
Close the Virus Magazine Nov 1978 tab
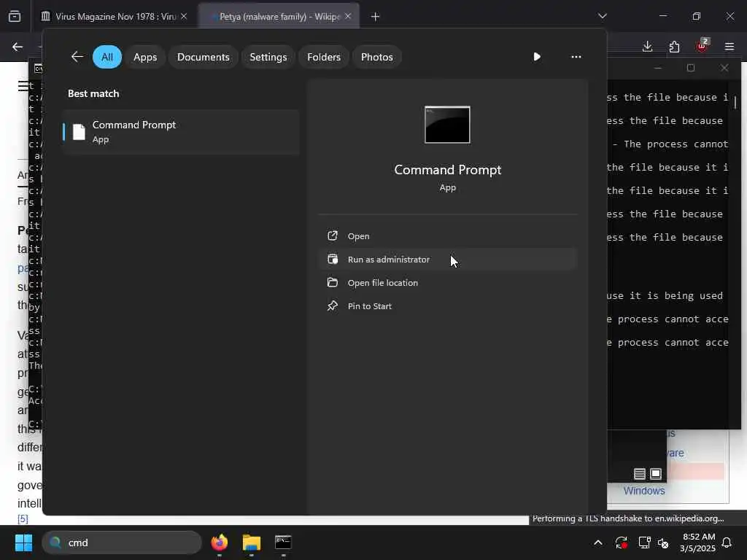tap(184, 16)
